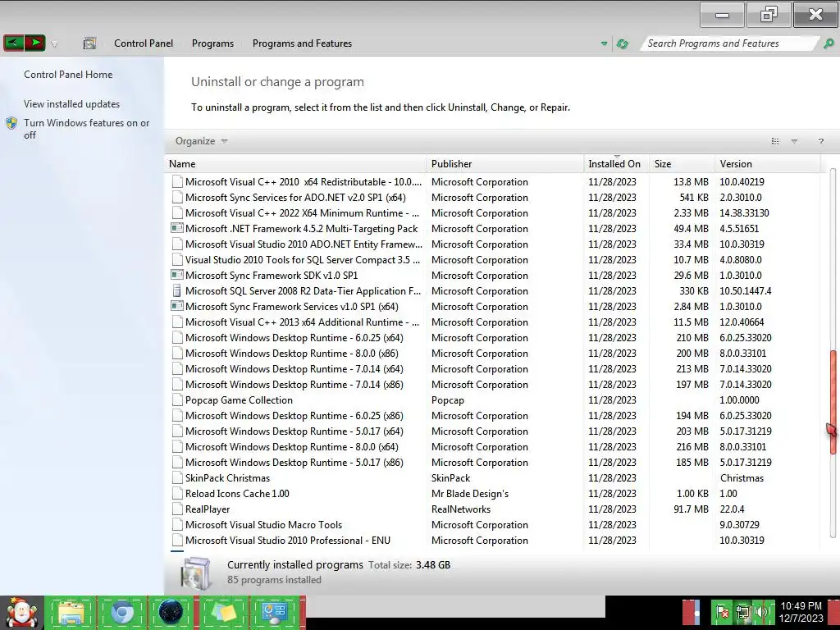This screenshot has width=840, height=630.
Task: Select Visual Studio 2010 Tools for SQL Server Compact
Action: tap(493, 259)
